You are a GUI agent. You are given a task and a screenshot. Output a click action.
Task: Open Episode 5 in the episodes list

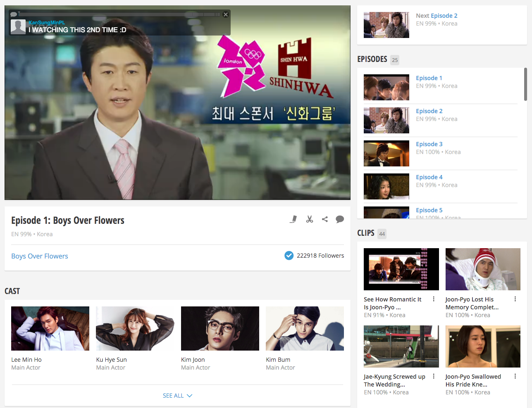pos(429,210)
